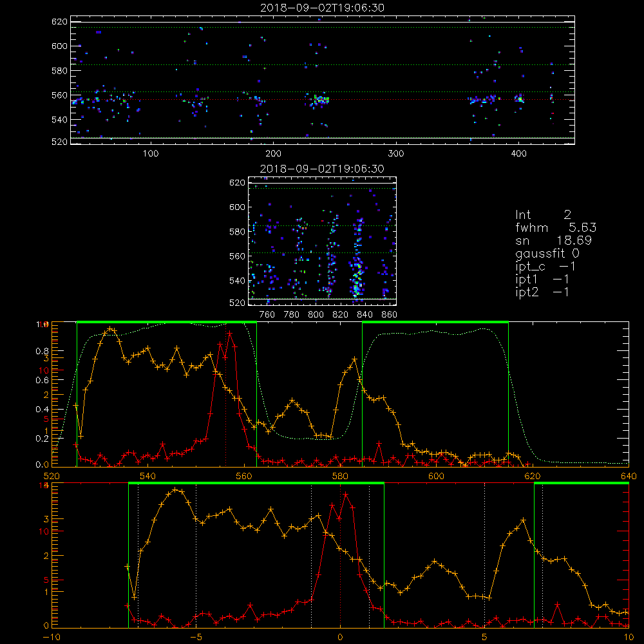The width and height of the screenshot is (644, 644).
Task: Click the timestamp title above the small square panel
Action: point(322,169)
